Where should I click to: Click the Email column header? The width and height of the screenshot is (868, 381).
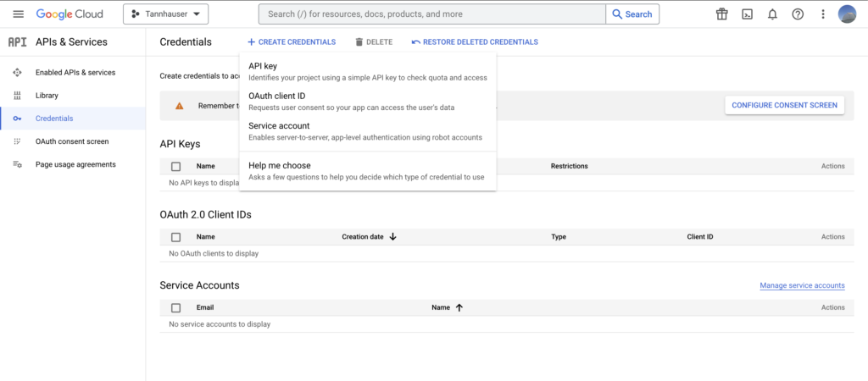205,307
